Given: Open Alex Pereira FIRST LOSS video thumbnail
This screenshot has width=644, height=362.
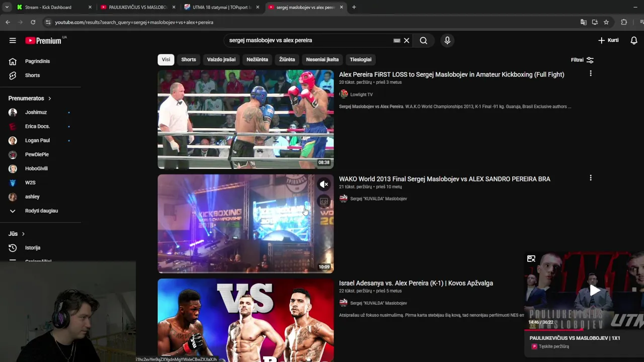Looking at the screenshot, I should [246, 119].
